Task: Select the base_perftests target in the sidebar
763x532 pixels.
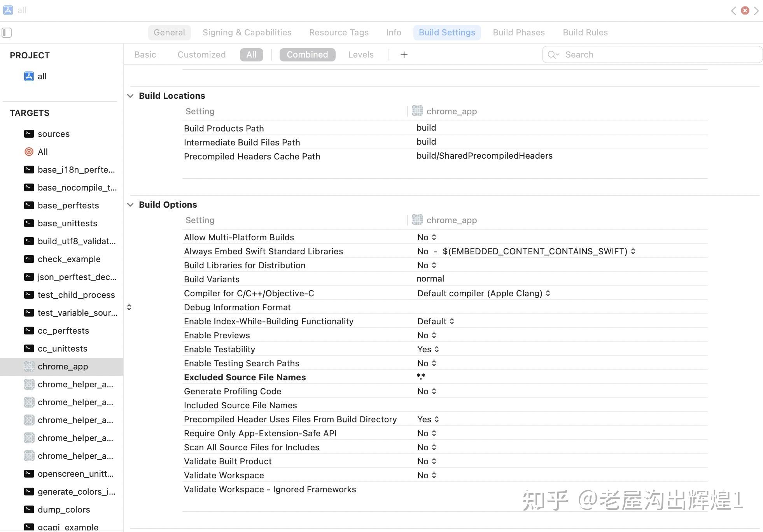Action: click(x=68, y=205)
